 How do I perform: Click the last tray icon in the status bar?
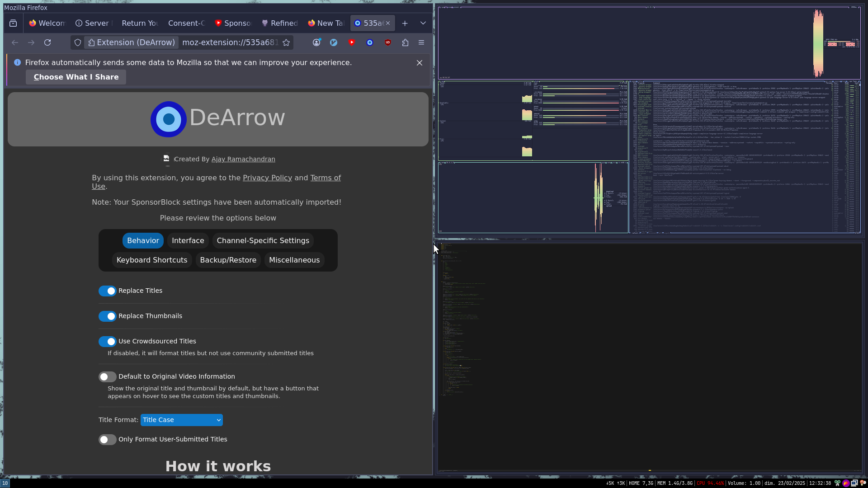click(x=863, y=483)
